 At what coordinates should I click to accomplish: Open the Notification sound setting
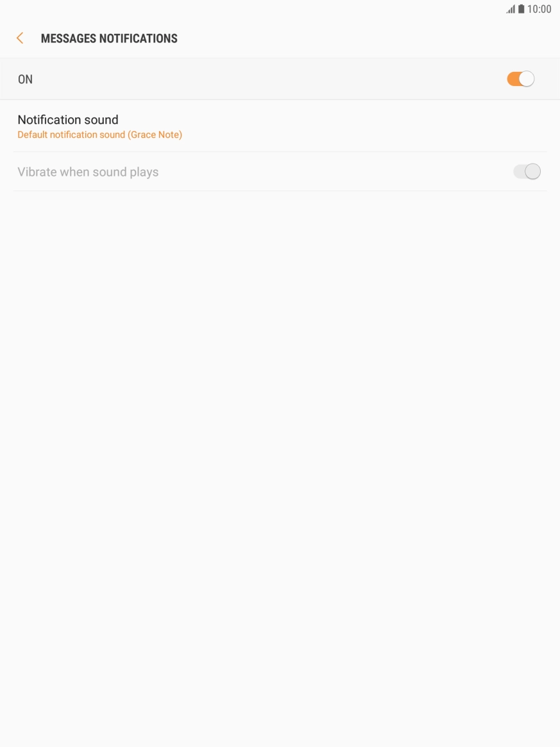pyautogui.click(x=280, y=126)
